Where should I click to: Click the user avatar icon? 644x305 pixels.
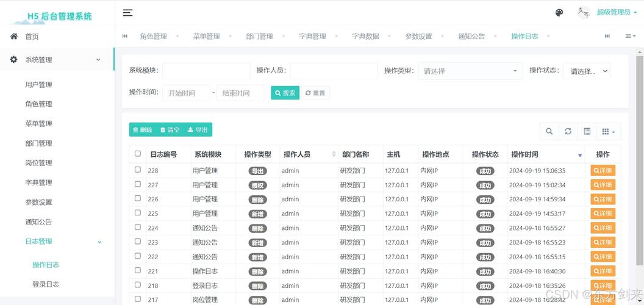pyautogui.click(x=583, y=12)
